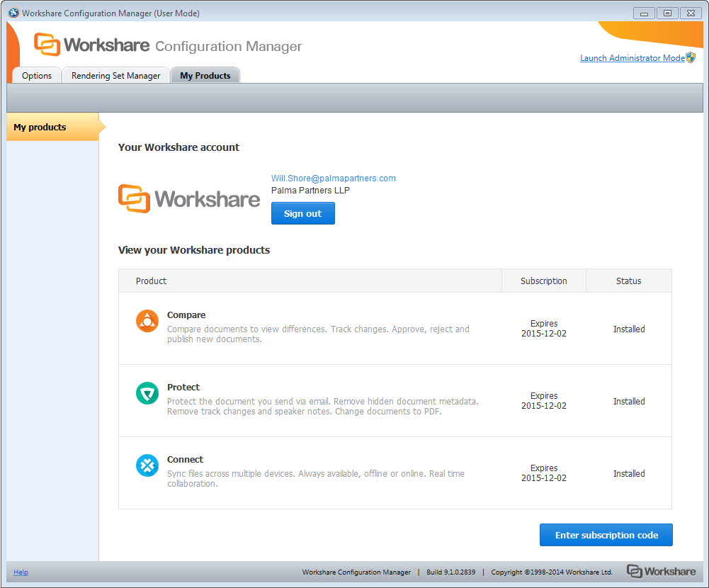Click the Connect expiry date
This screenshot has height=588, width=709.
543,473
